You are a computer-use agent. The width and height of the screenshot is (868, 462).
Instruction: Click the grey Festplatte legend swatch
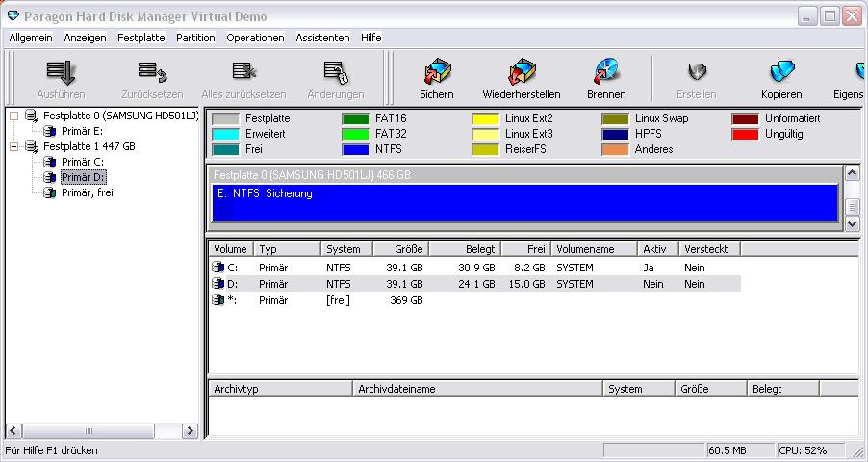click(x=225, y=118)
